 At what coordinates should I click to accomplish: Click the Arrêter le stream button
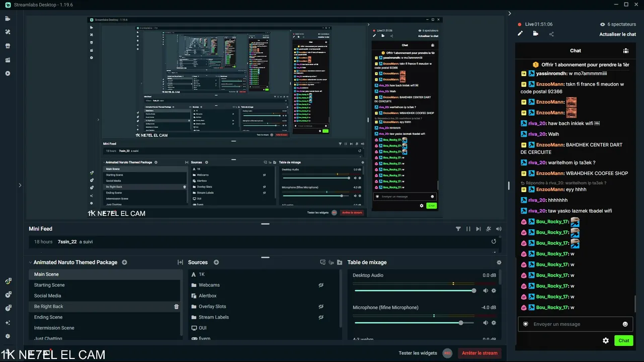point(479,353)
